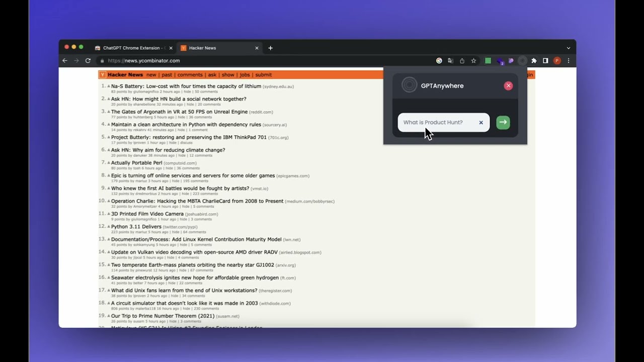The height and width of the screenshot is (362, 644).
Task: Open '3D Printed Film Video Camera' story
Action: (x=147, y=214)
